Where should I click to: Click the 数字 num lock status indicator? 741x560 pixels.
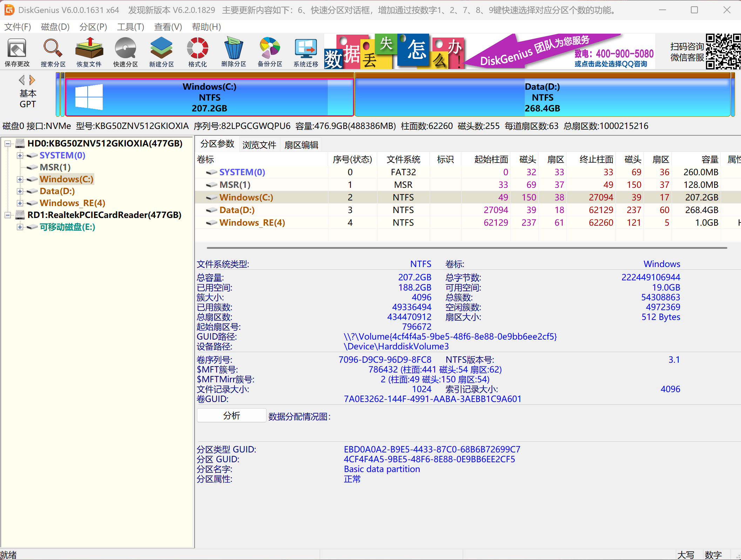(713, 555)
